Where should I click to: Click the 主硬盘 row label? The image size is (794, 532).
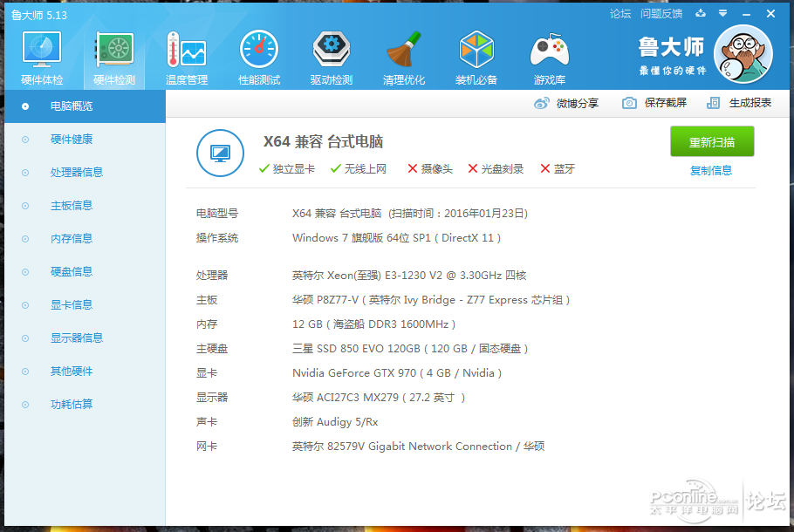212,349
